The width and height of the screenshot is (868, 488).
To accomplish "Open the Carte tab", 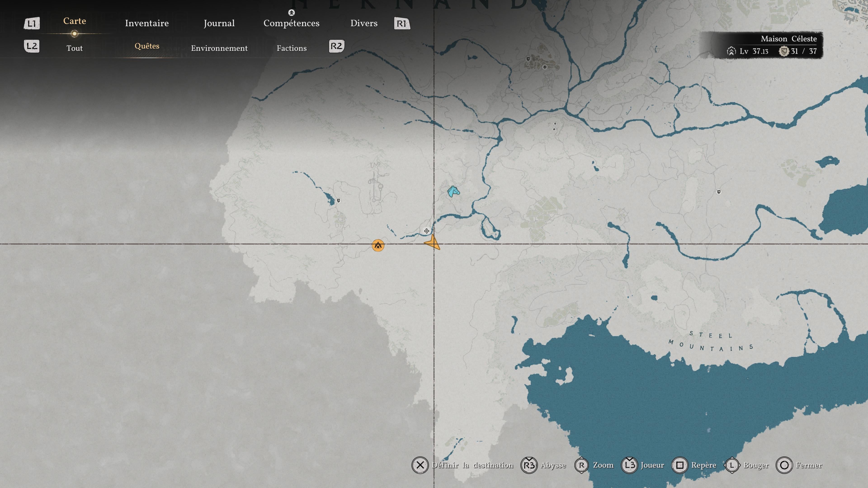I will pyautogui.click(x=74, y=21).
